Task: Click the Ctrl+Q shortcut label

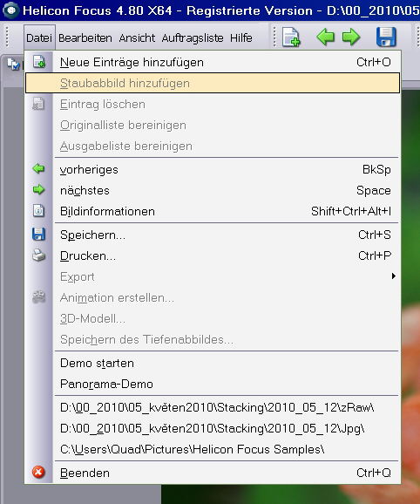Action: (374, 473)
